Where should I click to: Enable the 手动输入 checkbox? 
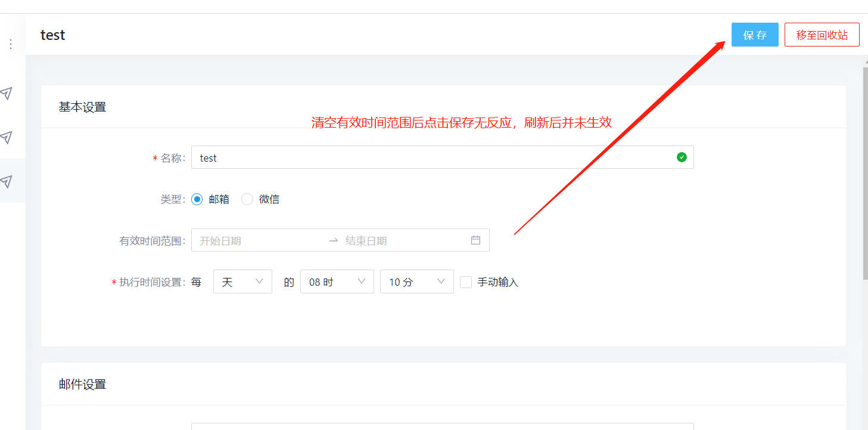click(466, 282)
